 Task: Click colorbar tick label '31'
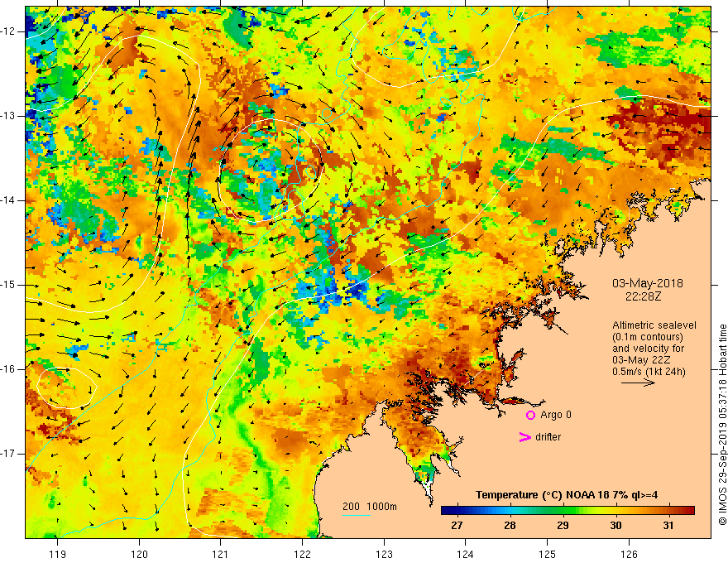click(x=668, y=526)
